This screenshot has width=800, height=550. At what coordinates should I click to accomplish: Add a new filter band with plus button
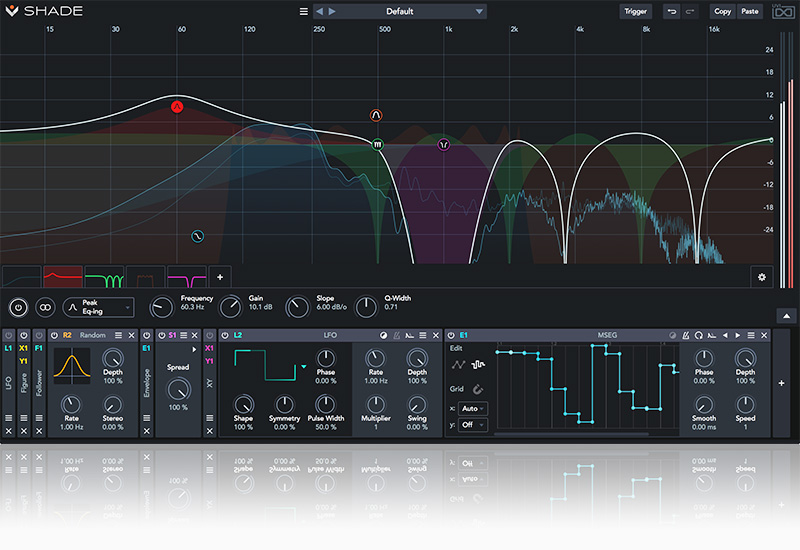click(x=221, y=277)
